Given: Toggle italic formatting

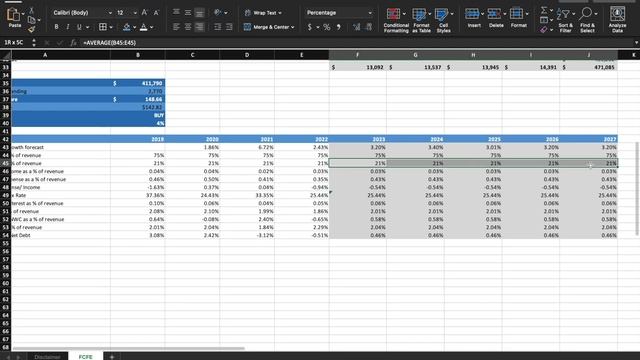Looking at the screenshot, I should pos(67,27).
